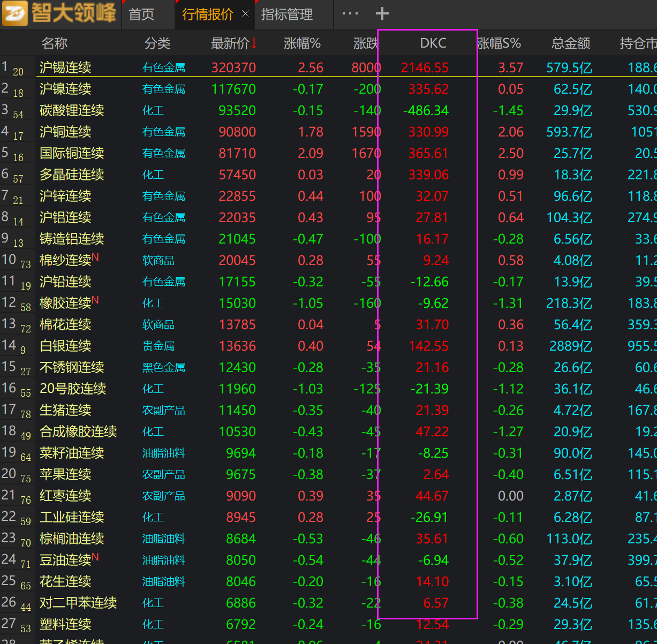Click the 有色金属 category of 沪铜连续
Screen dimensions: 657x644
tap(164, 132)
